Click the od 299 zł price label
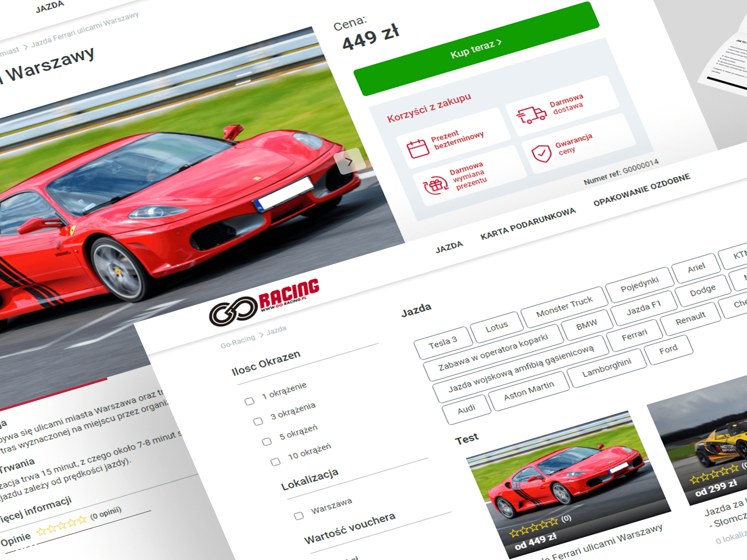This screenshot has width=747, height=560. [x=716, y=488]
